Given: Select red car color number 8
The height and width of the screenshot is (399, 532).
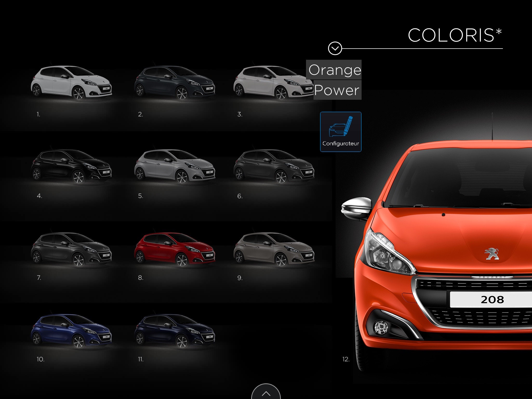Looking at the screenshot, I should (175, 249).
